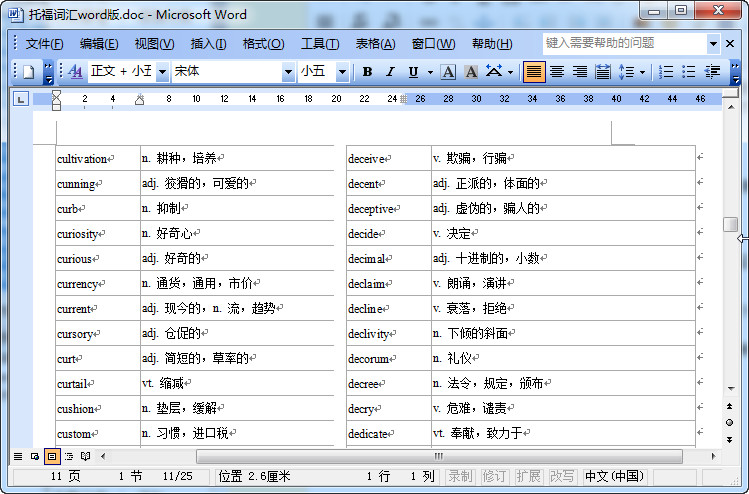Image resolution: width=749 pixels, height=494 pixels.
Task: Toggle 录制 macro recording in status bar
Action: [x=460, y=476]
